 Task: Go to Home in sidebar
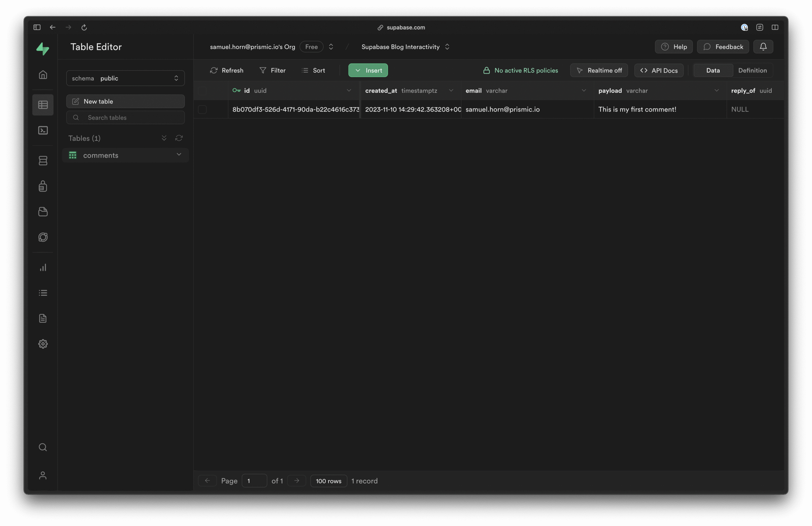coord(43,75)
